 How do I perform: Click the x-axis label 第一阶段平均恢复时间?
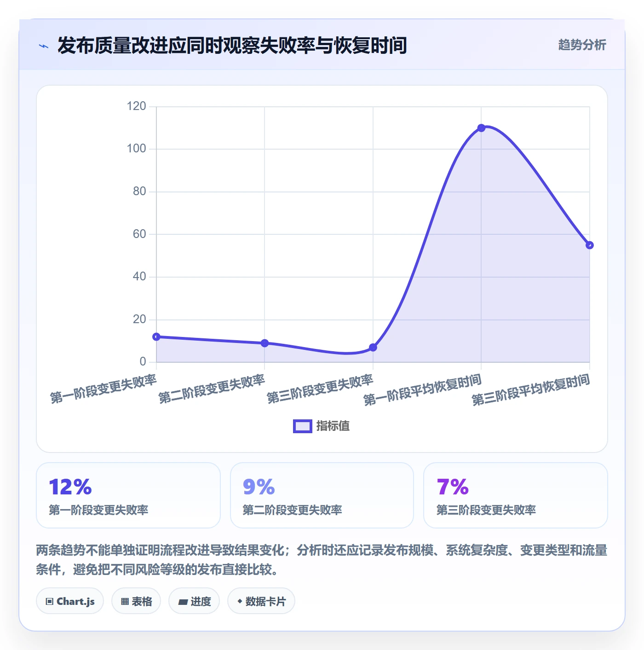[423, 390]
